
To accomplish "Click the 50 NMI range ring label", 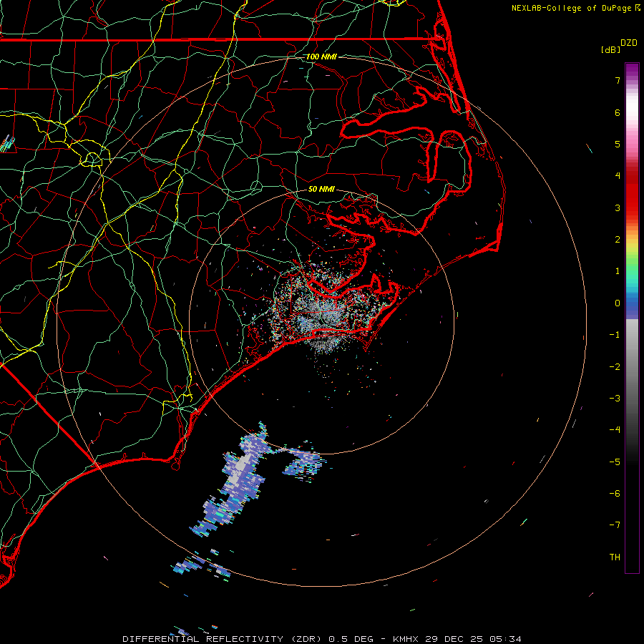I will click(x=321, y=189).
